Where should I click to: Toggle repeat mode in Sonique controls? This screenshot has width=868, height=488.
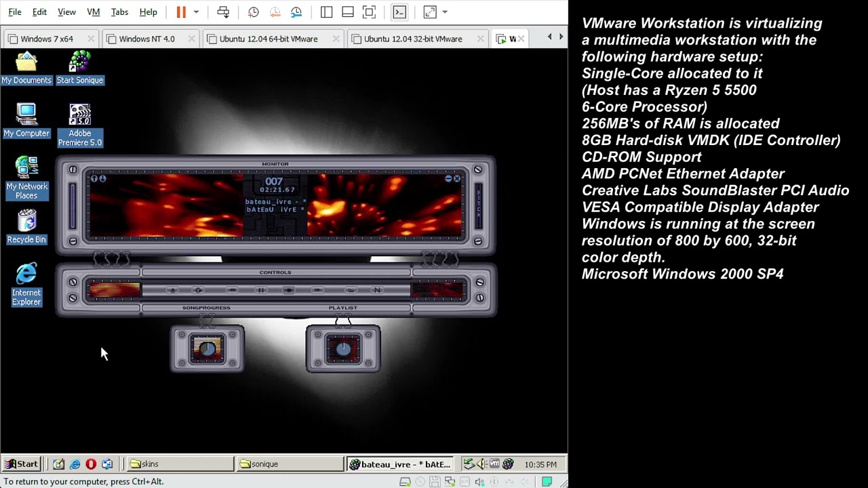(x=198, y=290)
